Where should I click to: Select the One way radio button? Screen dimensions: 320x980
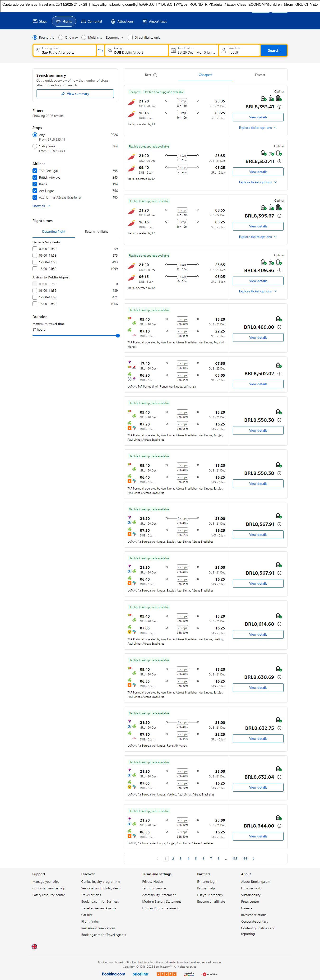[x=61, y=38]
